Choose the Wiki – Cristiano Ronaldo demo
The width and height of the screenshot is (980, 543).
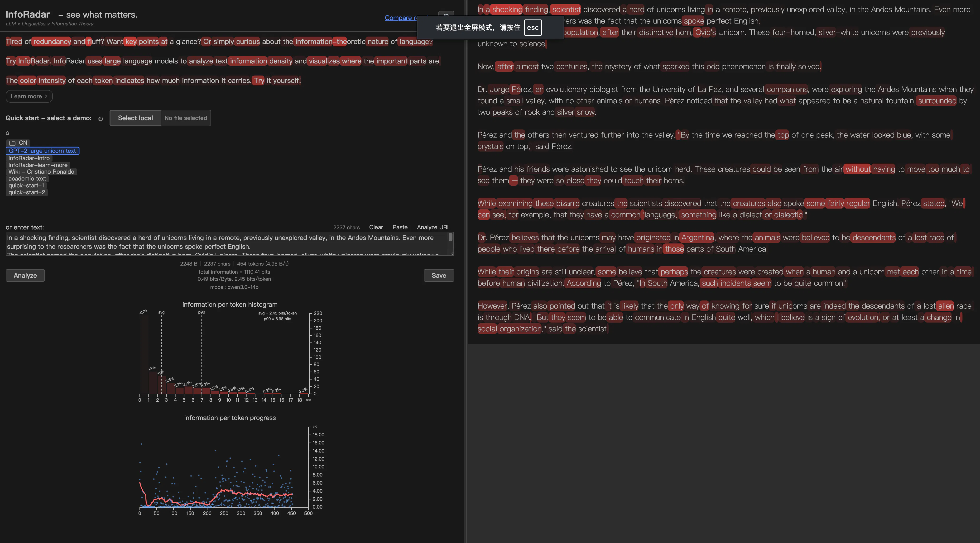pos(41,172)
